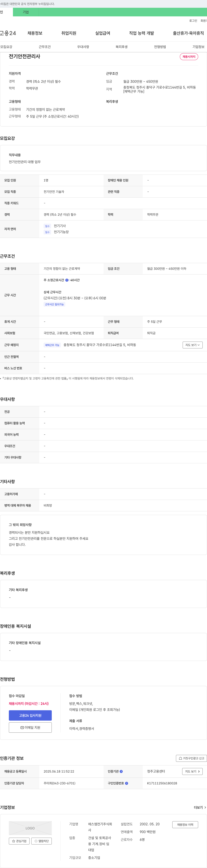Open the 취업지원 menu
This screenshot has width=207, height=868.
[x=69, y=33]
